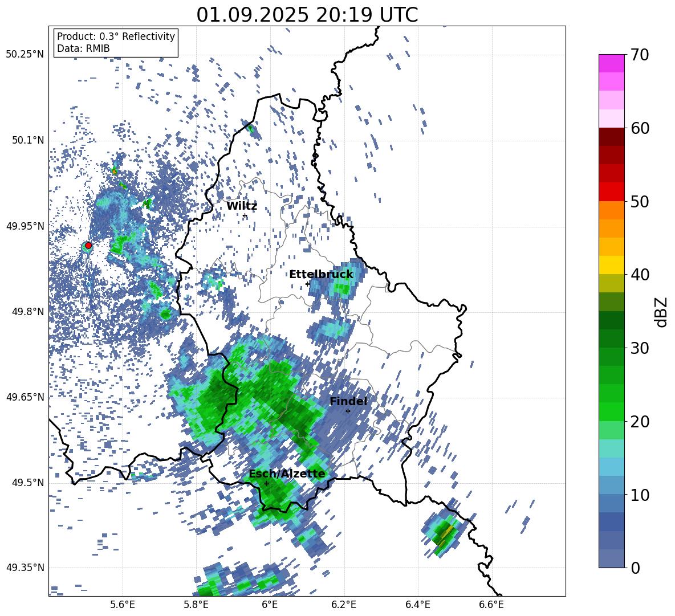The width and height of the screenshot is (675, 616).
Task: Click the 49.8°N latitude label
Action: coord(27,312)
